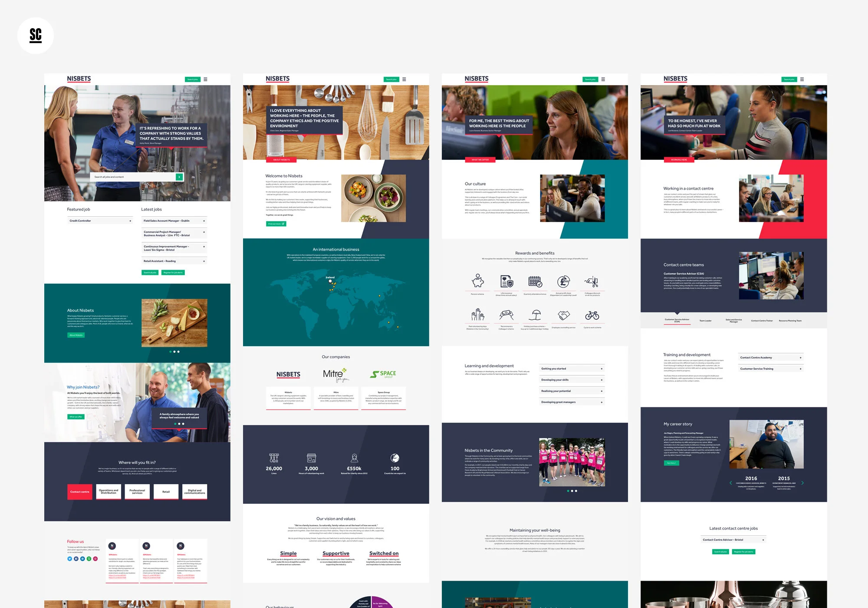The height and width of the screenshot is (608, 868).
Task: Select the Contact Centre Trainer tab
Action: 762,321
